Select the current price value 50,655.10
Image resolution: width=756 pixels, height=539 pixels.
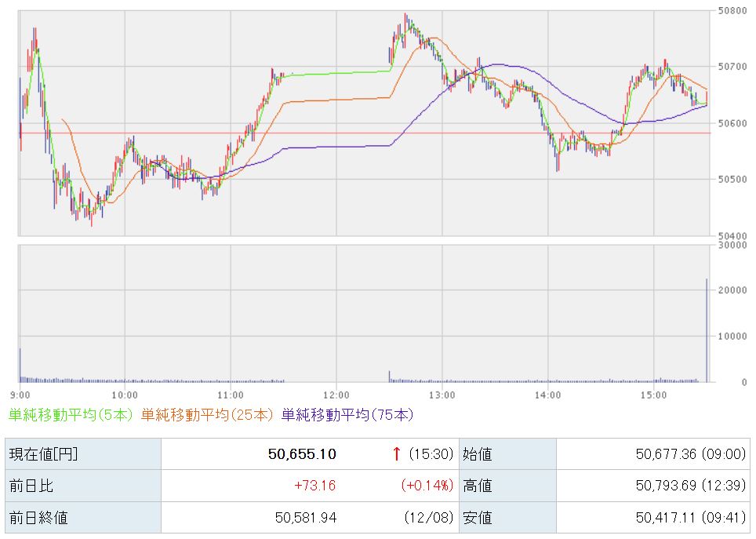(303, 453)
